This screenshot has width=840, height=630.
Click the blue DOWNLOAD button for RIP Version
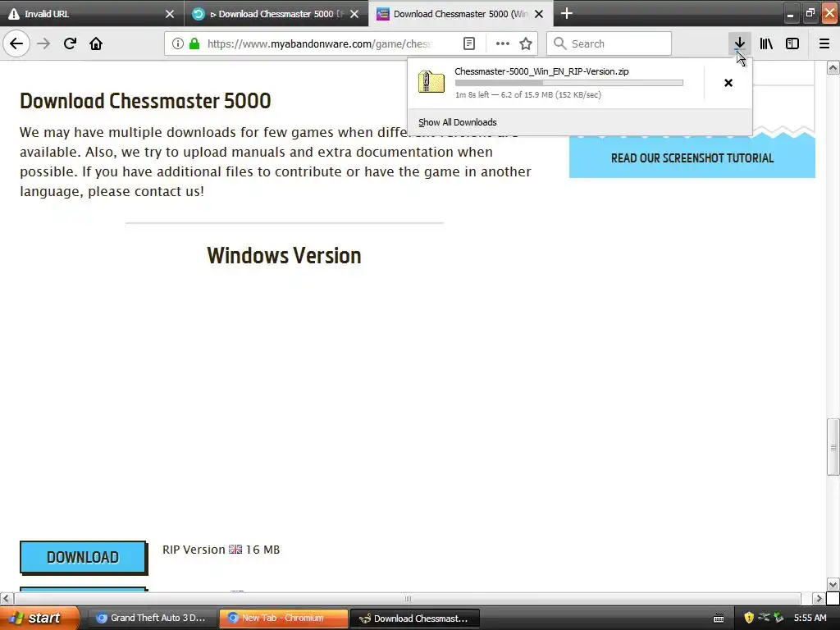83,557
